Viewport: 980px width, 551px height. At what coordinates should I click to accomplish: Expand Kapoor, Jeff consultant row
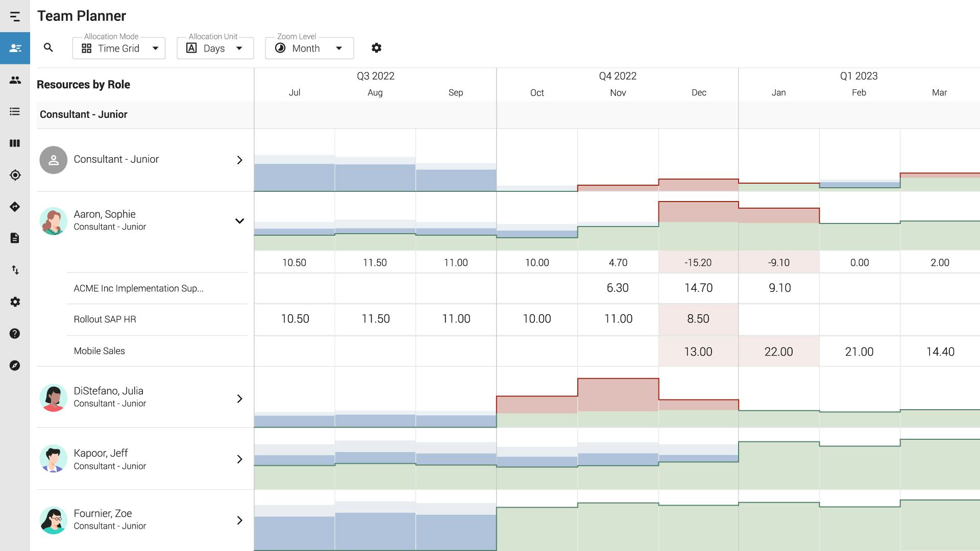[239, 459]
